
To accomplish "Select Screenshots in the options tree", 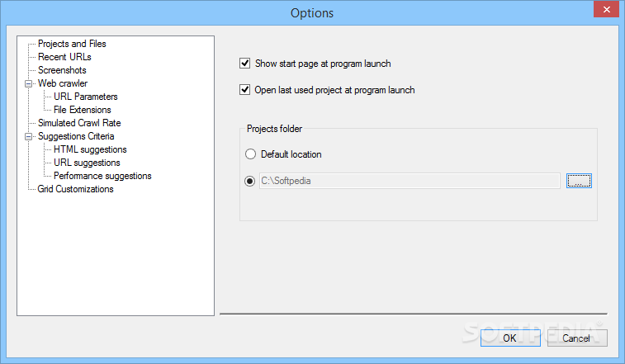I will point(62,70).
